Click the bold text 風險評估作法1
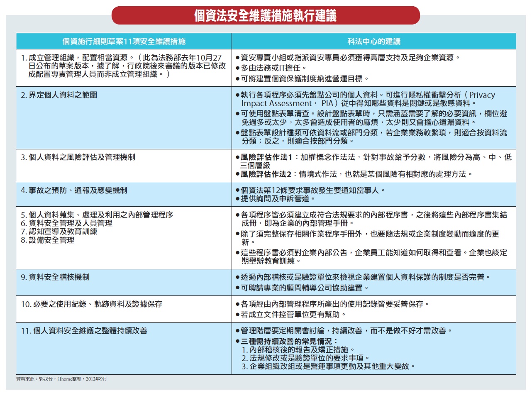The width and height of the screenshot is (532, 393). 267,158
